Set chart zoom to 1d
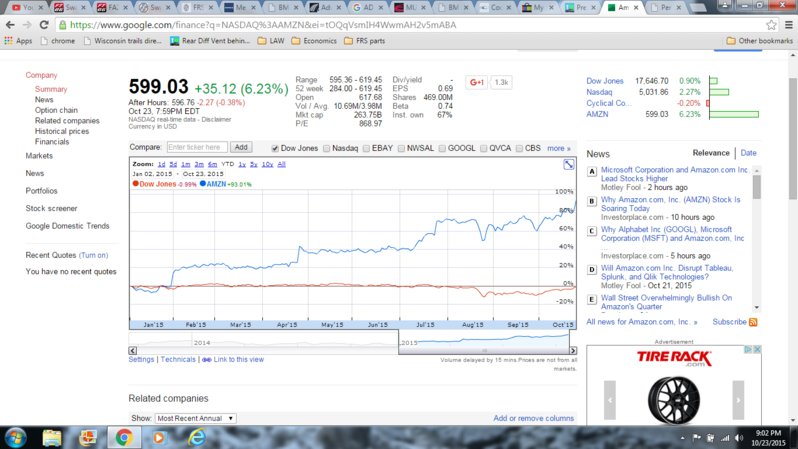The width and height of the screenshot is (798, 449). (x=161, y=164)
